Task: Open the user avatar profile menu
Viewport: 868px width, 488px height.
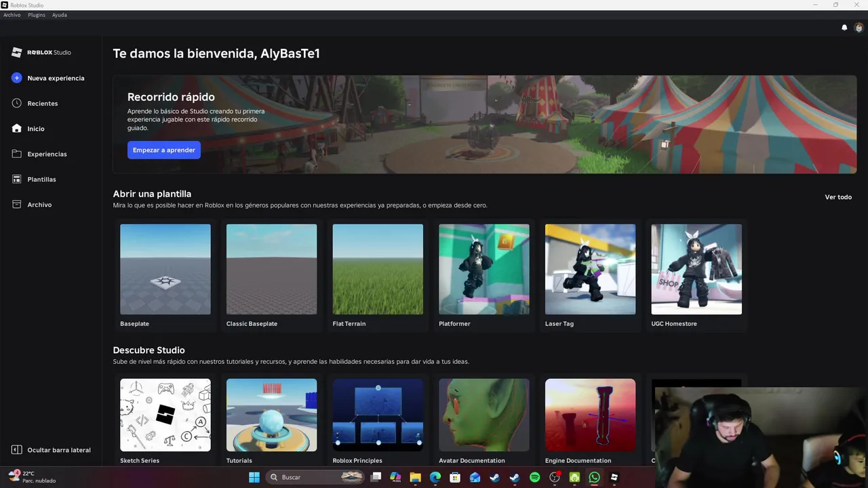Action: (x=859, y=28)
